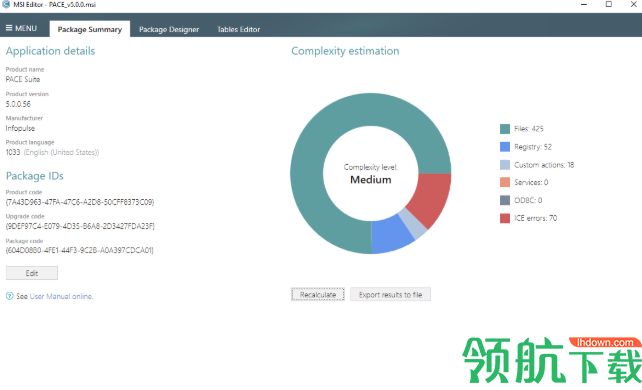The image size is (642, 390).
Task: Open the User Manual online link
Action: coord(61,296)
